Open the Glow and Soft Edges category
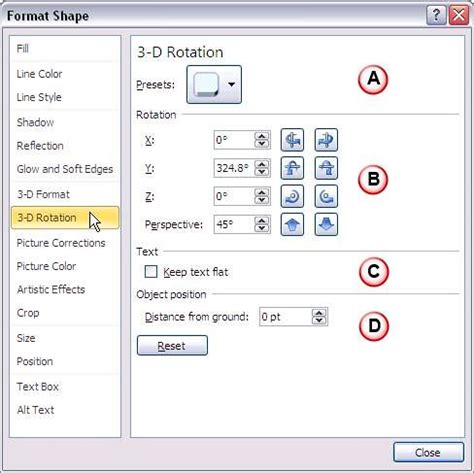 tap(65, 169)
